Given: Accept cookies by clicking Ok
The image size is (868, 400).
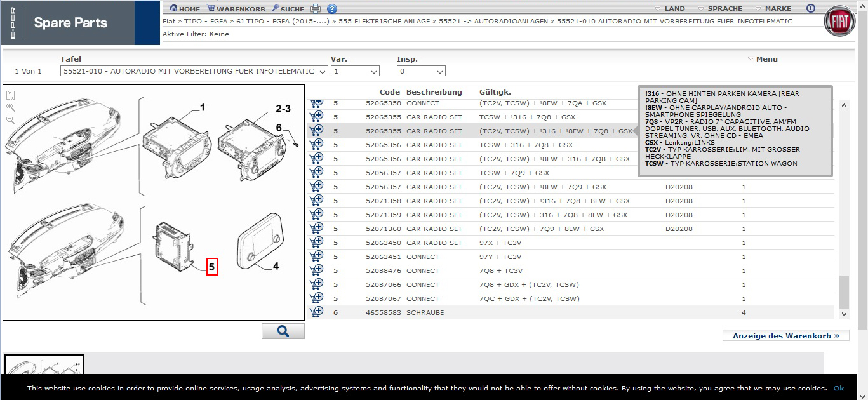Looking at the screenshot, I should [x=838, y=388].
